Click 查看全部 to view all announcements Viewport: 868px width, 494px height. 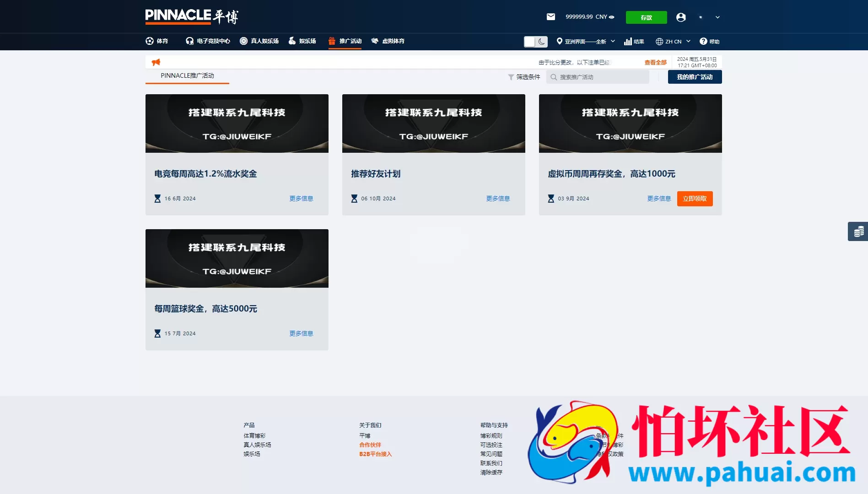point(655,63)
